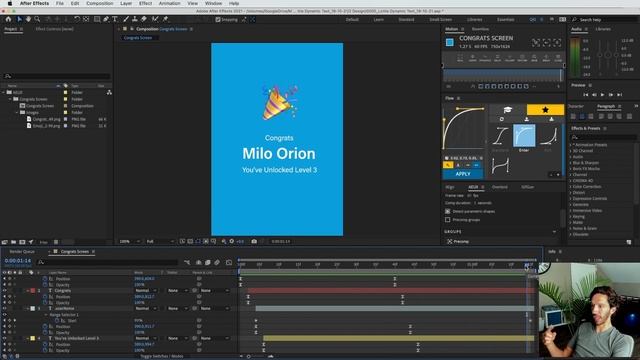This screenshot has width=640, height=360.
Task: Click the yellow star favorites tab in Flow
Action: [545, 110]
